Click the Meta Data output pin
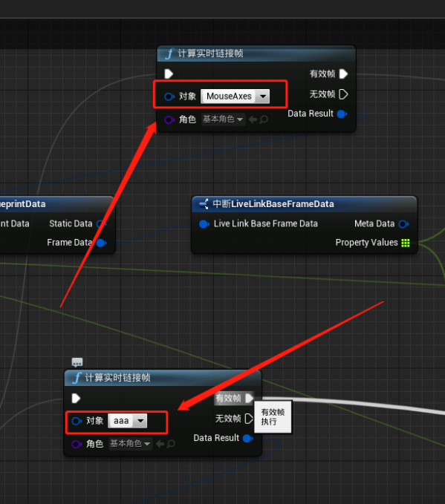445x504 pixels. point(403,223)
